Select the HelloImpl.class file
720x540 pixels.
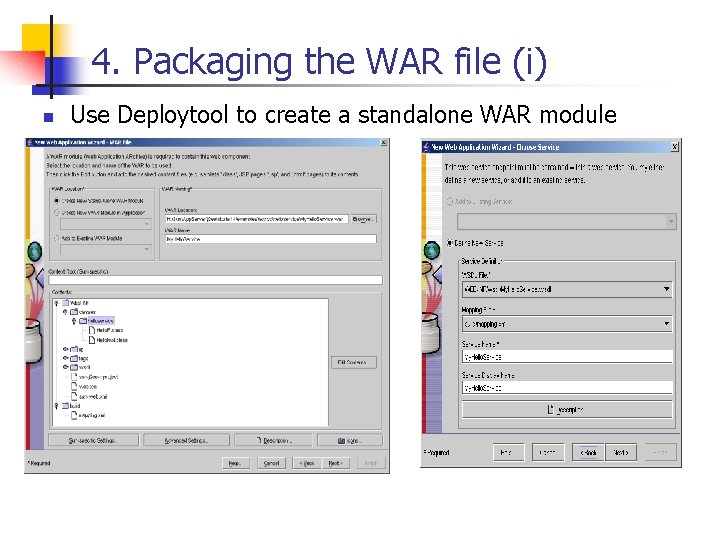click(x=112, y=340)
